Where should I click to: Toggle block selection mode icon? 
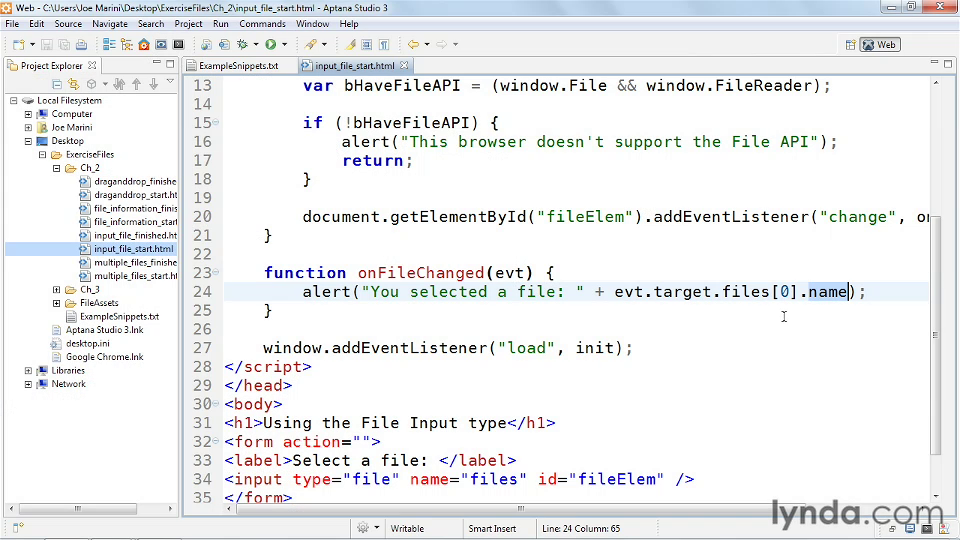click(367, 45)
